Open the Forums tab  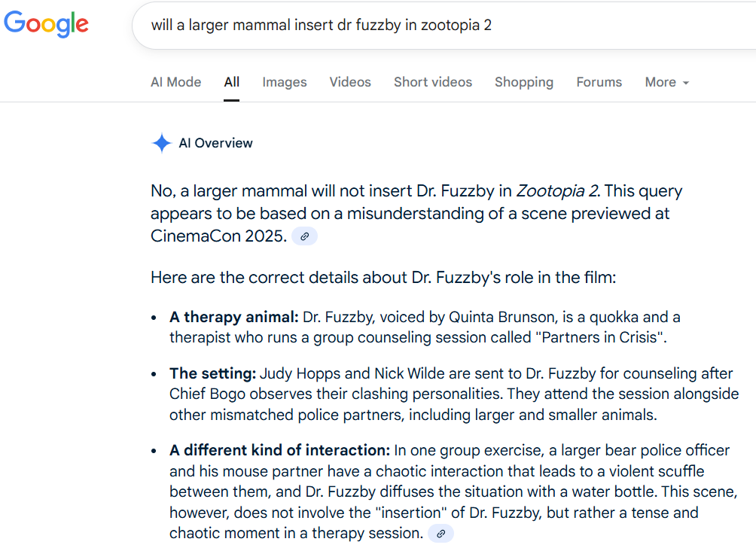599,82
